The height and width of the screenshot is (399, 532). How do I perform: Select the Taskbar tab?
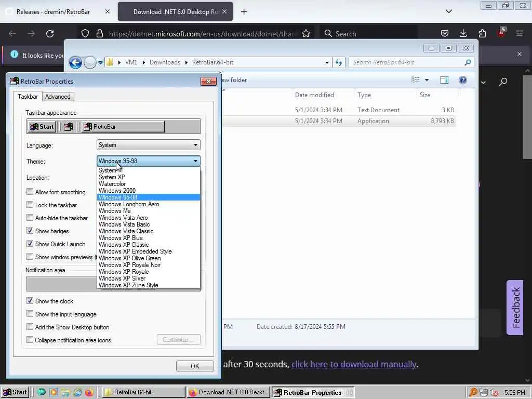tap(28, 96)
